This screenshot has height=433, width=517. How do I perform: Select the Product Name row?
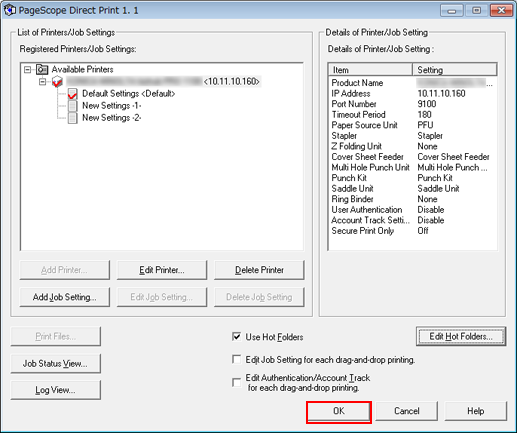[x=412, y=83]
